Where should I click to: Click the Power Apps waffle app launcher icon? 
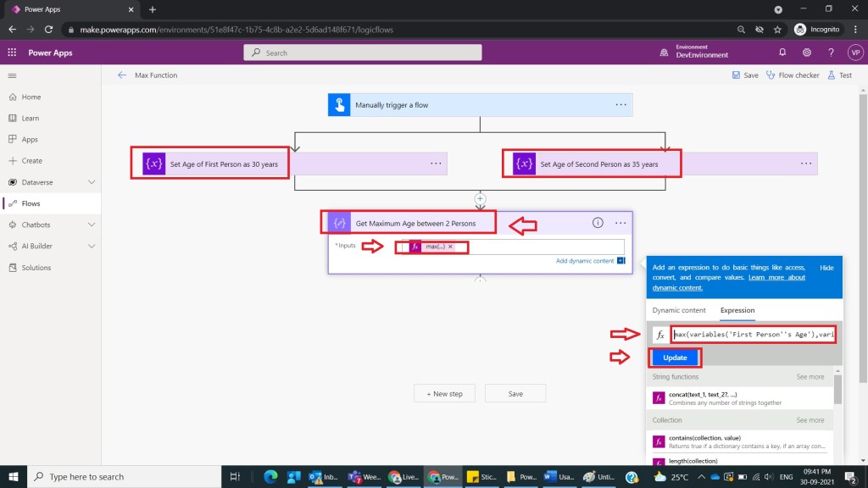pos(12,53)
